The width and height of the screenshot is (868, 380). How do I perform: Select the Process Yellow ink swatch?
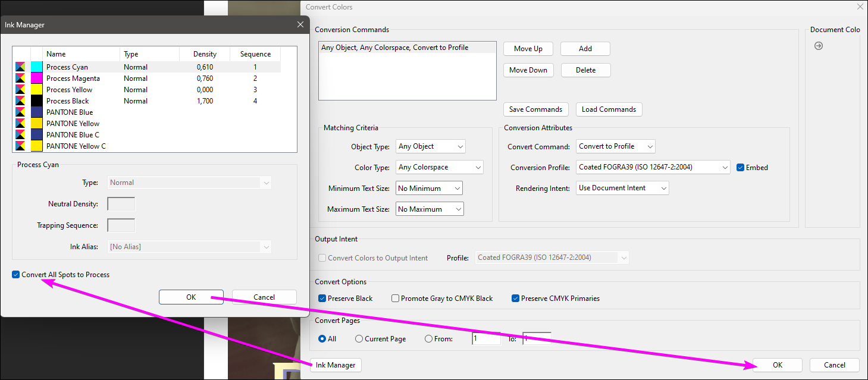pos(36,89)
